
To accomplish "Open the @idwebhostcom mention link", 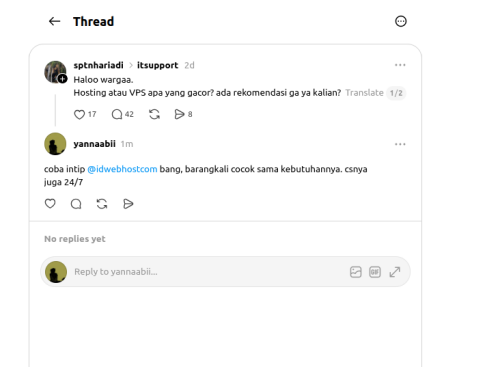I will [122, 169].
